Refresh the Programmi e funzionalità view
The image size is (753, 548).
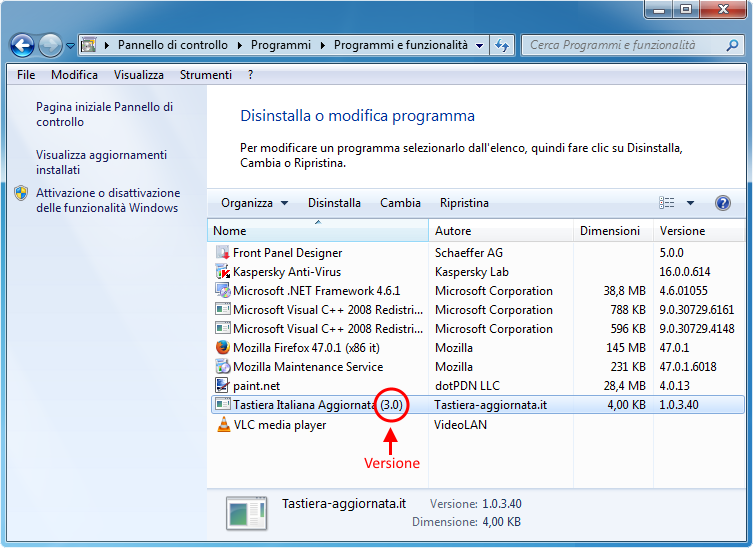[x=502, y=45]
